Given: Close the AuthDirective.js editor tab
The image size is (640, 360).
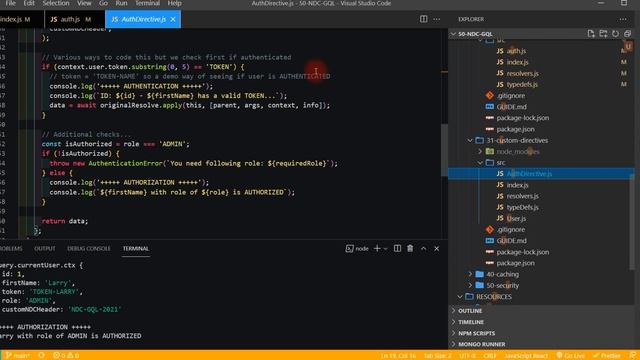Looking at the screenshot, I should (173, 19).
